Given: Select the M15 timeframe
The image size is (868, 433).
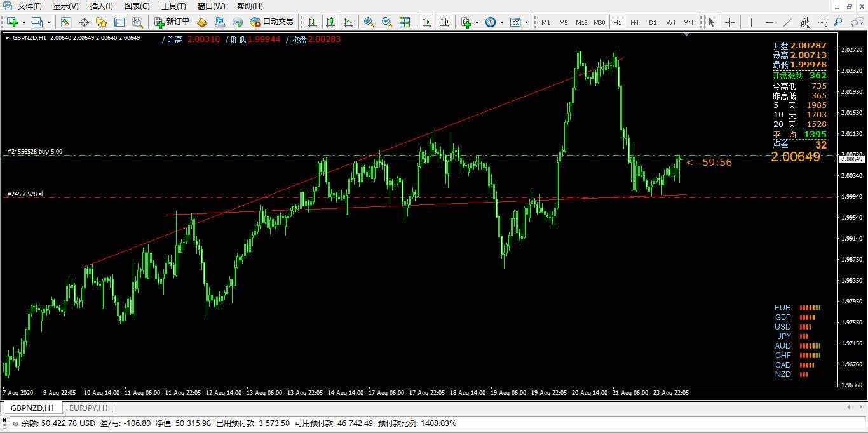Looking at the screenshot, I should point(581,22).
